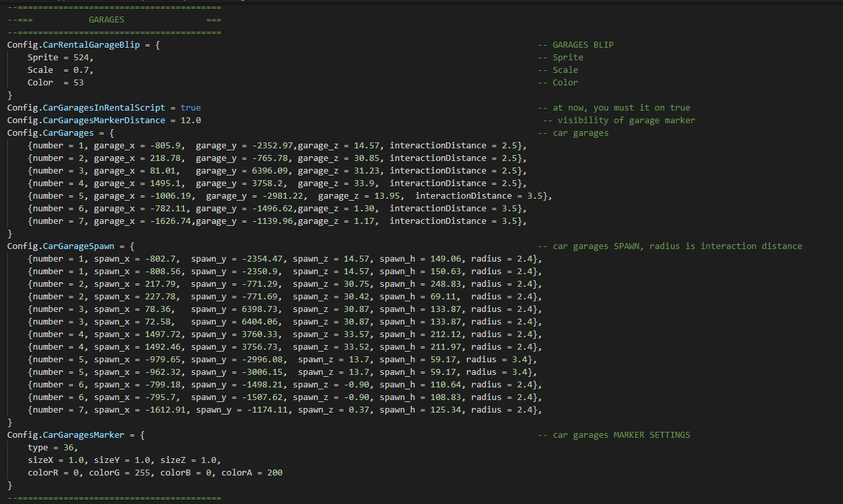
Task: Click the CarGaragesMarkerDistance value 12.0
Action: 191,120
